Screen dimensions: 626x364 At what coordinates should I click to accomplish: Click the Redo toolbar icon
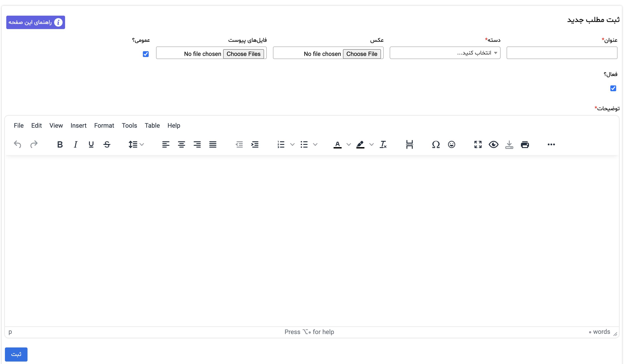coord(34,144)
